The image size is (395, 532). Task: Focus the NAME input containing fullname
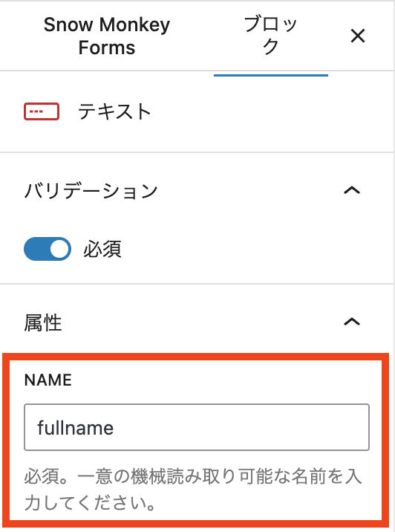(x=197, y=427)
